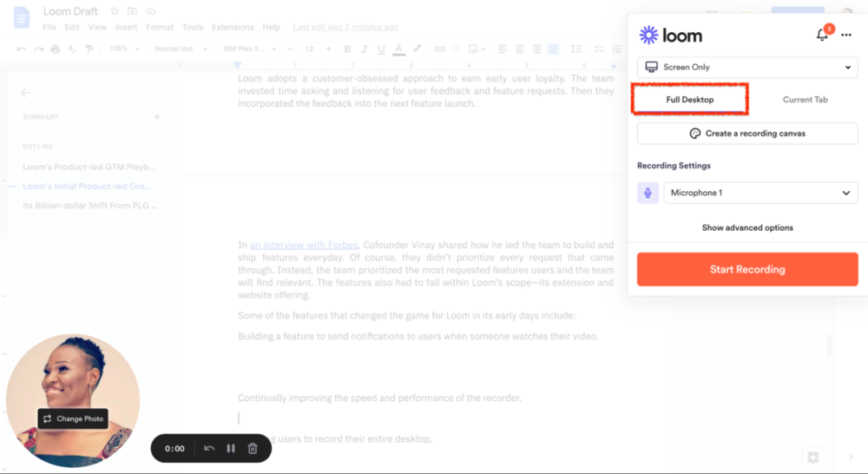Viewport: 868px width, 474px height.
Task: Toggle bold formatting
Action: (x=347, y=49)
